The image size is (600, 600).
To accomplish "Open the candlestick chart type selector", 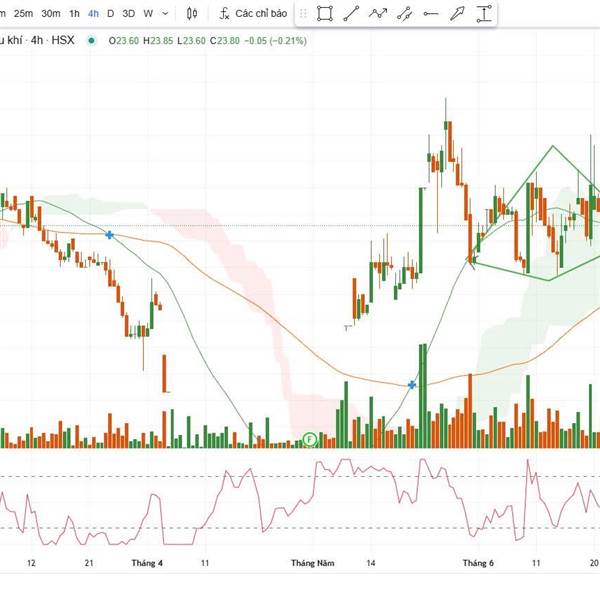I will click(x=192, y=14).
